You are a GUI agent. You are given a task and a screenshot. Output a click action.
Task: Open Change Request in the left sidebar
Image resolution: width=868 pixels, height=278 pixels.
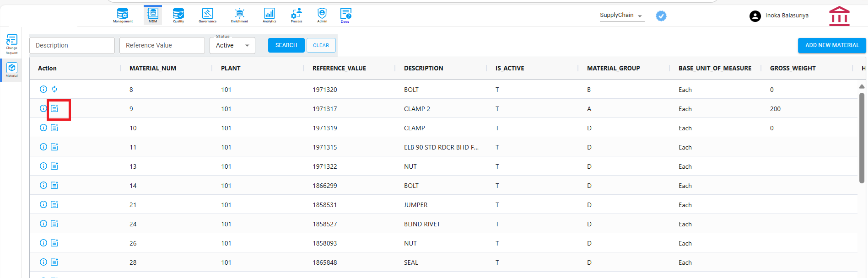pyautogui.click(x=11, y=44)
